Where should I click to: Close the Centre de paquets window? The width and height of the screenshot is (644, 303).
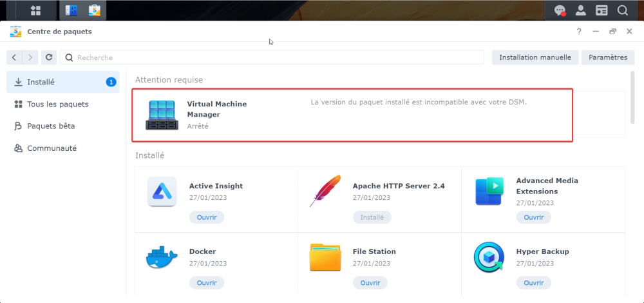(629, 31)
